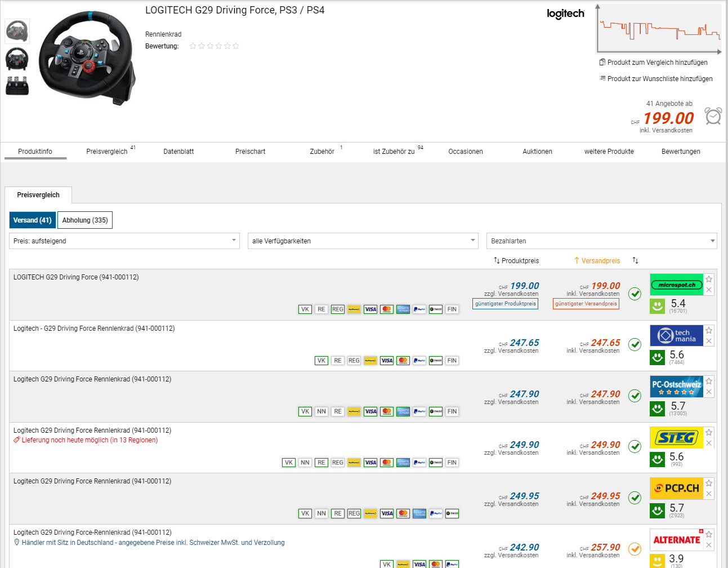
Task: Expand the 'alle Verfügbarkeiten' dropdown
Action: 363,241
